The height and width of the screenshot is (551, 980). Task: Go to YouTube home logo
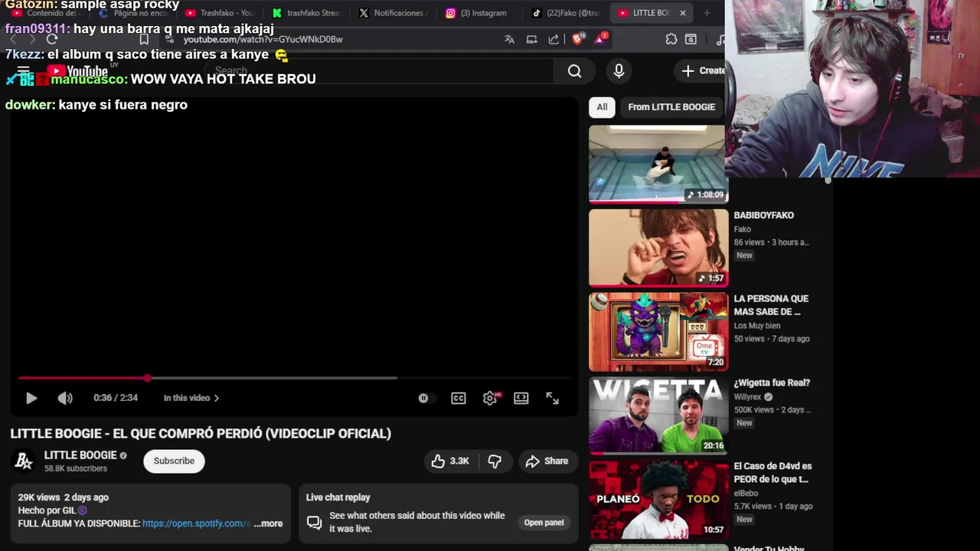click(x=77, y=73)
